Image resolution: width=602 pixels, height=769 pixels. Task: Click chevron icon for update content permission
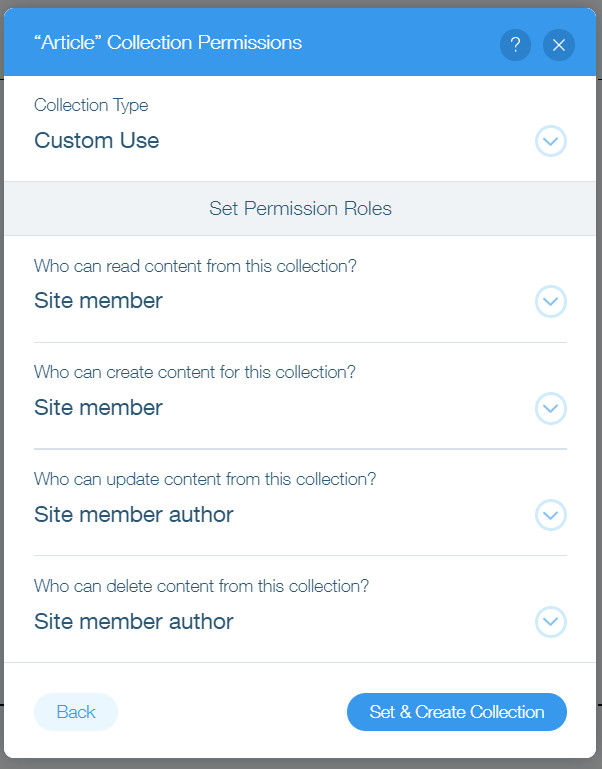click(x=550, y=515)
